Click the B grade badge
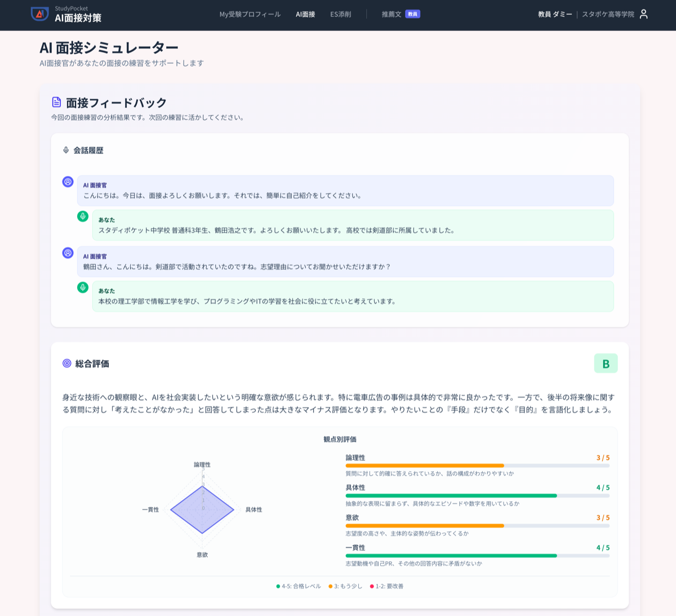 pyautogui.click(x=606, y=364)
